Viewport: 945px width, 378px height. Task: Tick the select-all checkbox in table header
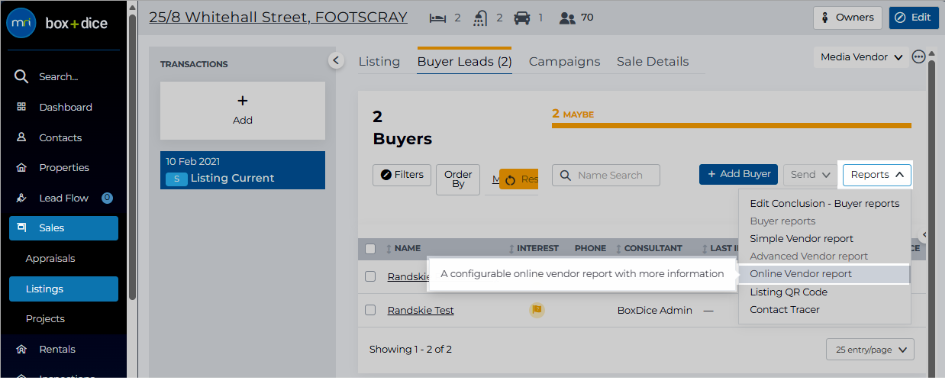371,248
